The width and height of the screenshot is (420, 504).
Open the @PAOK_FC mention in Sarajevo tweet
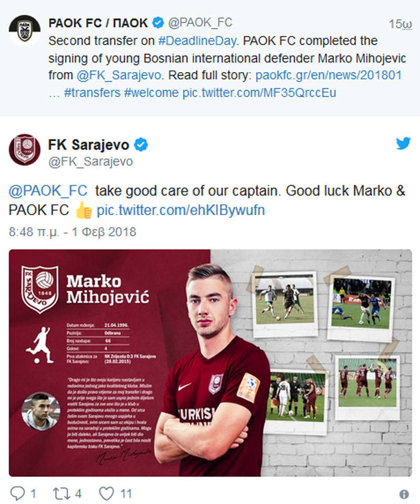pos(48,191)
